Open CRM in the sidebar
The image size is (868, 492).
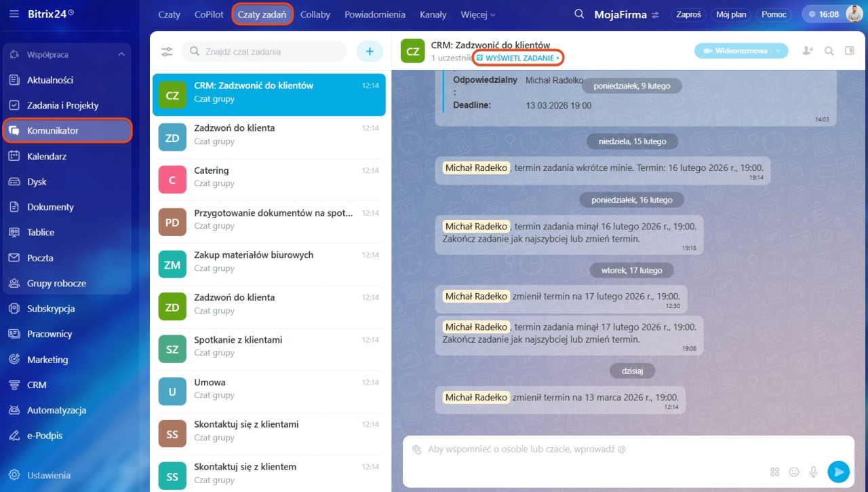point(66,385)
